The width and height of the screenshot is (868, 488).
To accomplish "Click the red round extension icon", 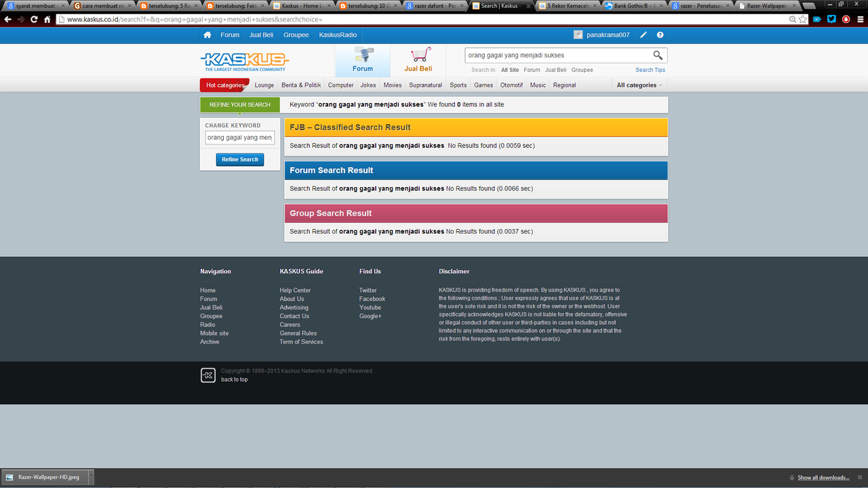I will [845, 20].
